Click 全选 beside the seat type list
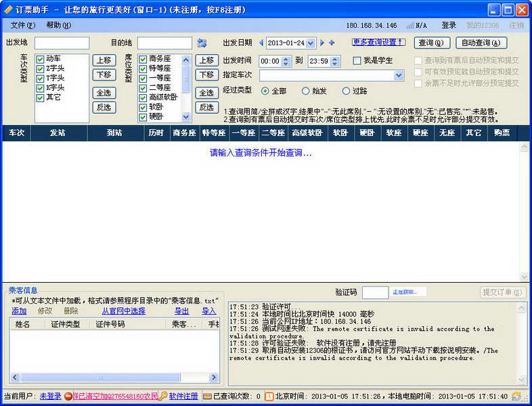Image resolution: width=532 pixels, height=406 pixels. (206, 93)
